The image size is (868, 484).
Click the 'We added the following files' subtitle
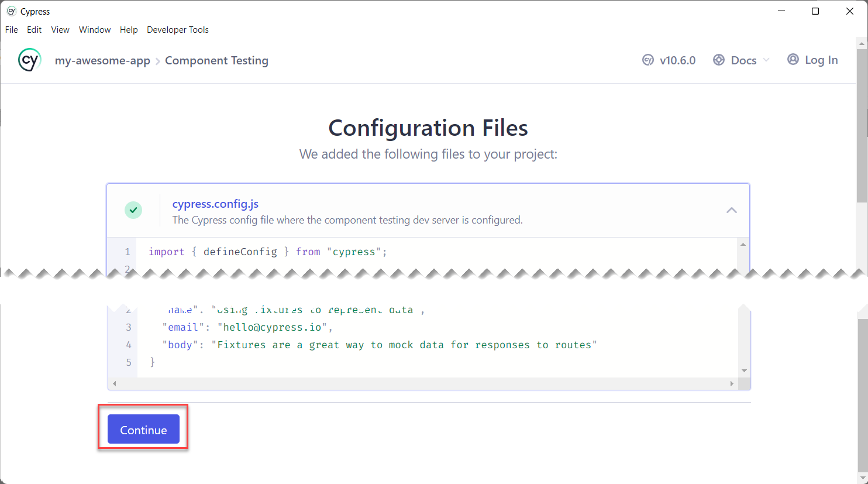click(x=429, y=154)
